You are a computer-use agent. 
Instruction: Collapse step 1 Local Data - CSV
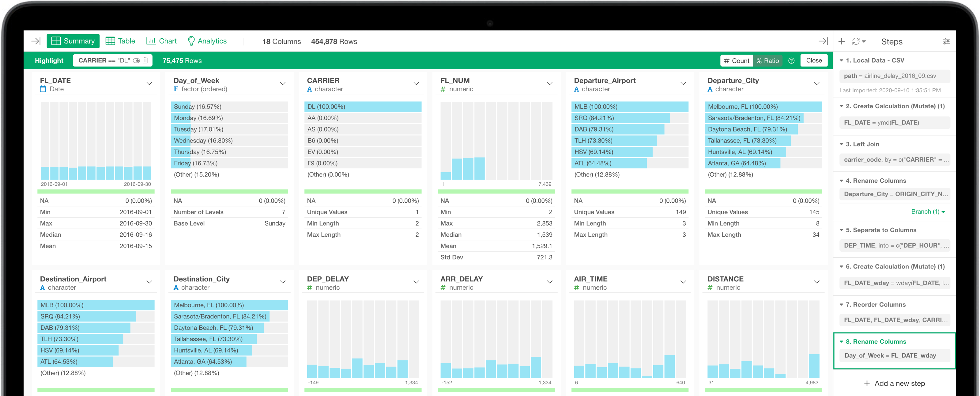pos(842,61)
